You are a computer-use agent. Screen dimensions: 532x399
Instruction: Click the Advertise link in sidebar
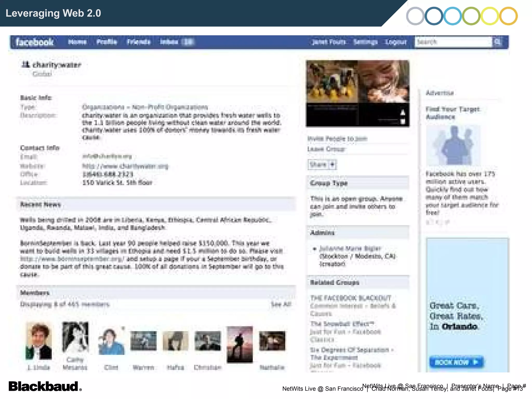point(440,93)
